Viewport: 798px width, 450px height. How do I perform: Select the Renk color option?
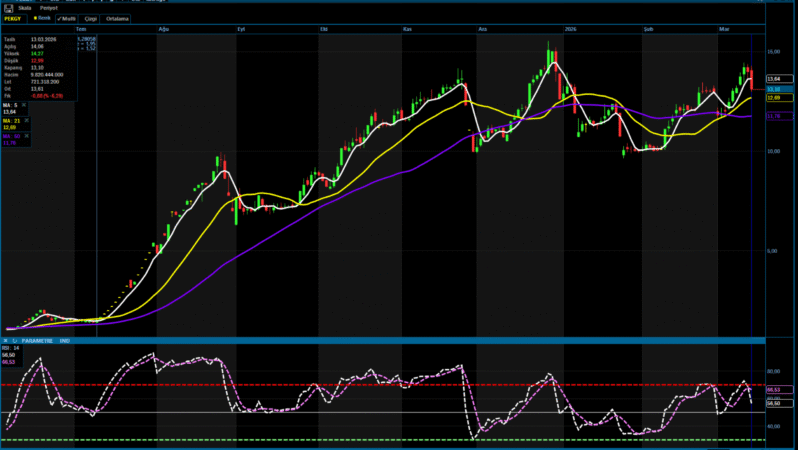[x=43, y=18]
